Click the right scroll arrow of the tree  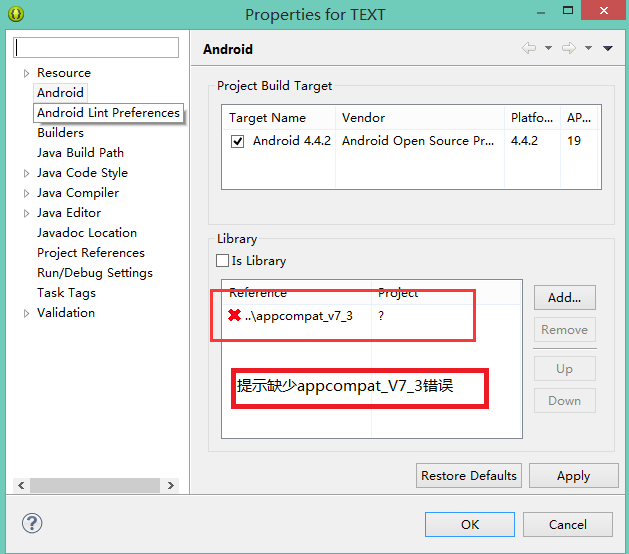point(170,485)
